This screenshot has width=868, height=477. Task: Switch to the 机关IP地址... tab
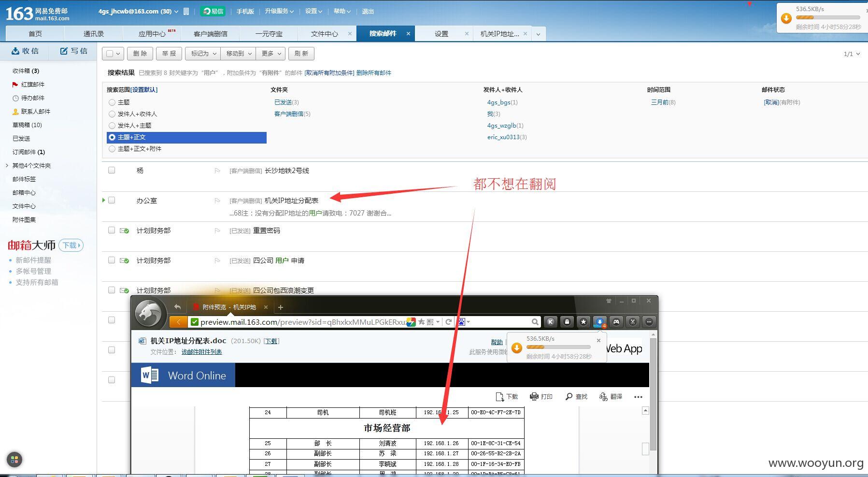coord(499,34)
